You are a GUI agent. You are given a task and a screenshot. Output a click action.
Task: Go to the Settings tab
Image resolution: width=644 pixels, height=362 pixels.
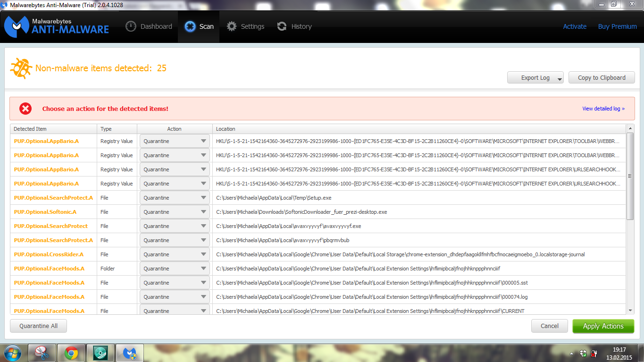pyautogui.click(x=245, y=26)
